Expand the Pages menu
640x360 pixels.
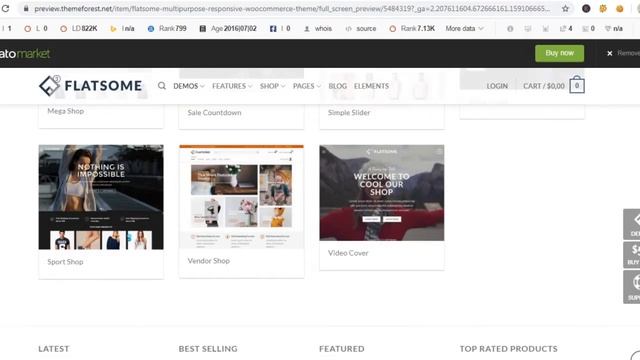[x=307, y=86]
